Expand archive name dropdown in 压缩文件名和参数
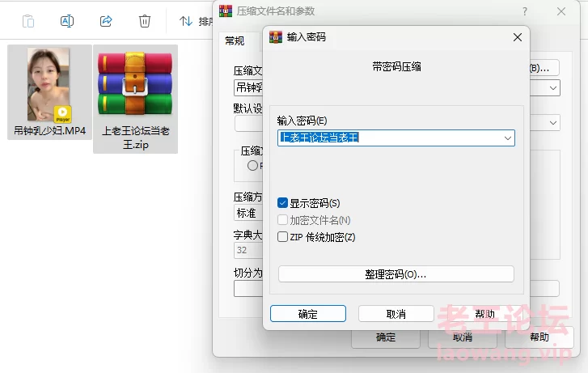This screenshot has height=373, width=588. pyautogui.click(x=553, y=88)
